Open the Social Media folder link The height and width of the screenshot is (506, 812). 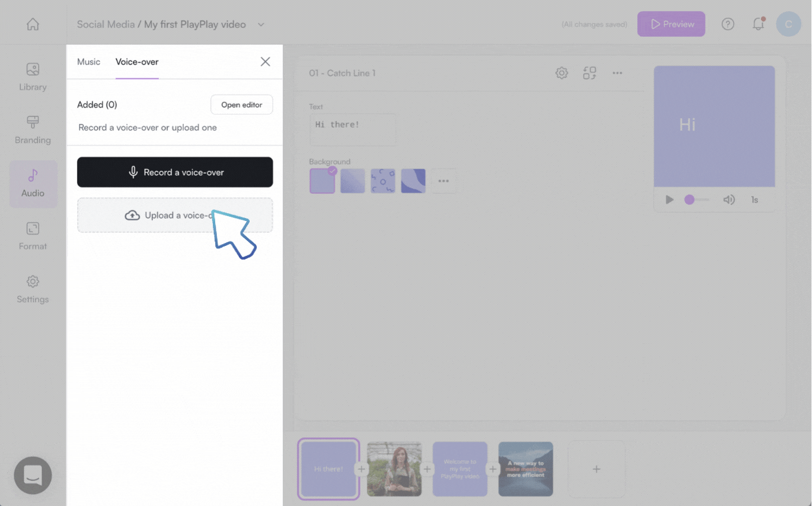pyautogui.click(x=105, y=24)
